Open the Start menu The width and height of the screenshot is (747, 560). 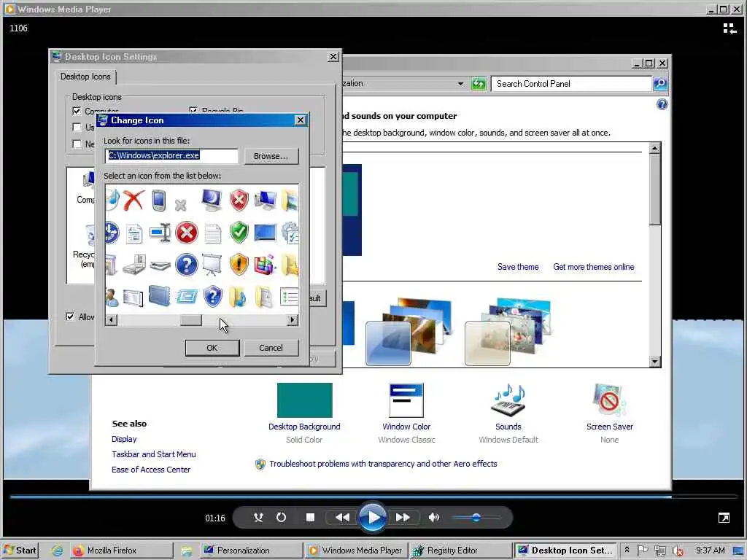click(x=20, y=551)
